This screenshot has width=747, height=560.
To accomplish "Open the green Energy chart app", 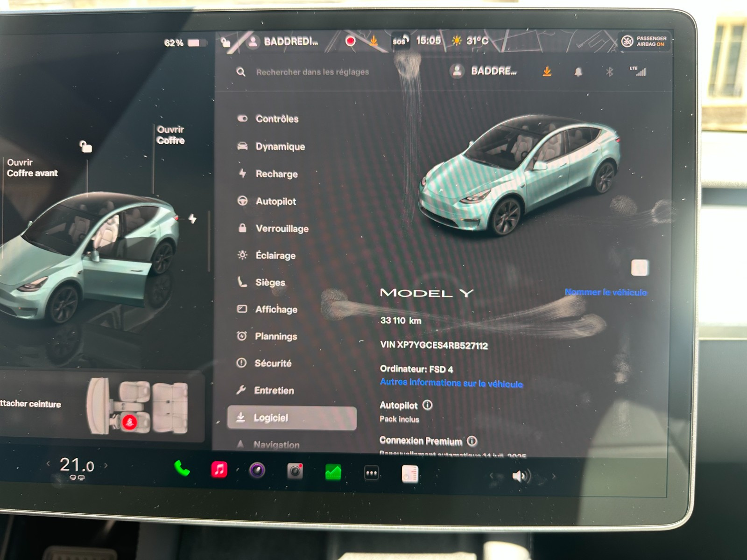I will (333, 472).
